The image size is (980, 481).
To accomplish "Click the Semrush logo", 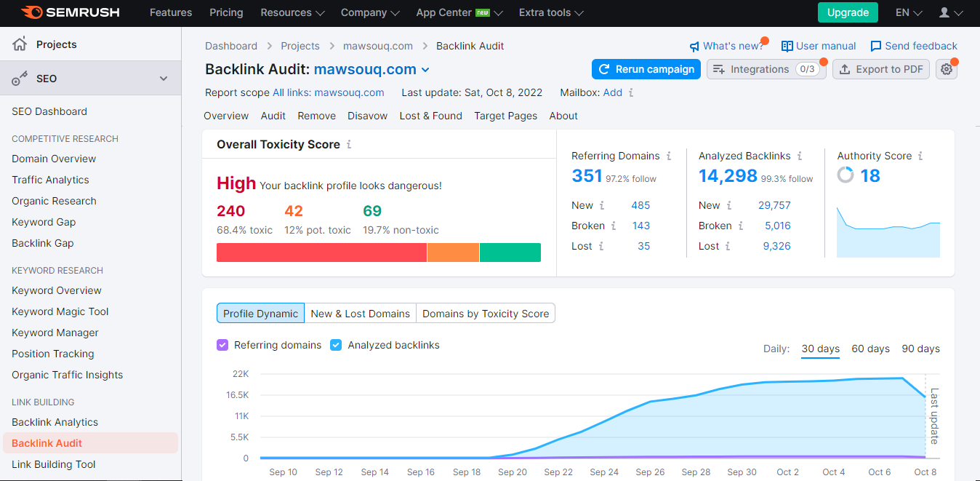I will point(71,12).
